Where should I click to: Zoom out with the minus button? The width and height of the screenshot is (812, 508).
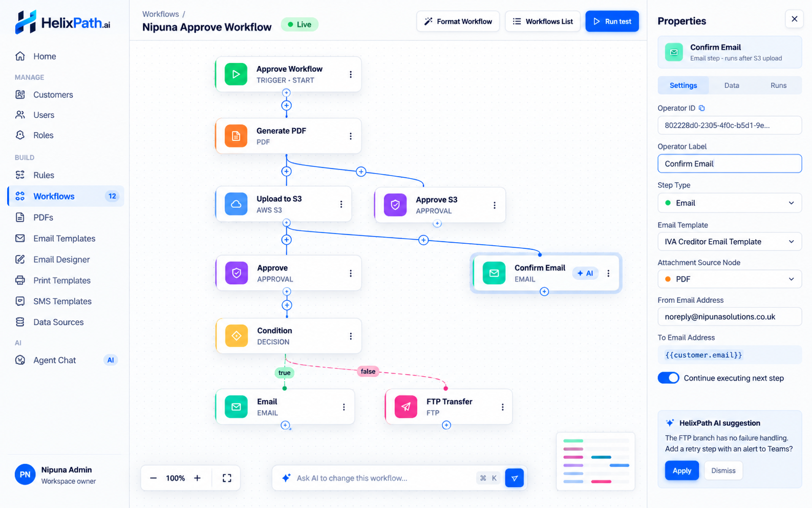(153, 478)
